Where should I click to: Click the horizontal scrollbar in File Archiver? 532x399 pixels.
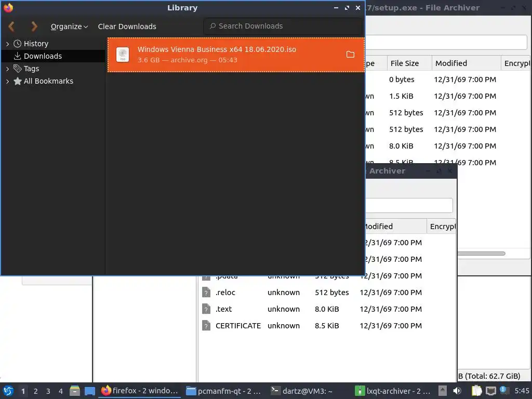click(x=481, y=254)
